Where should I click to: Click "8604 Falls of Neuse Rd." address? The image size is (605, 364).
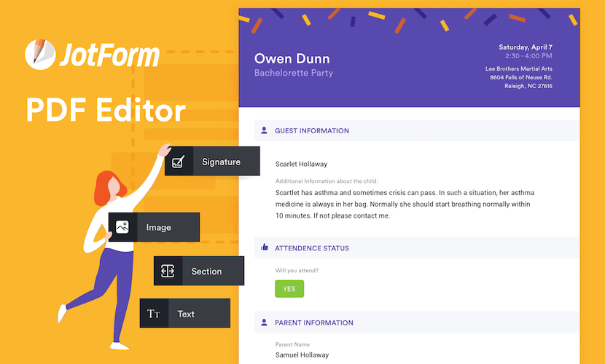521,77
